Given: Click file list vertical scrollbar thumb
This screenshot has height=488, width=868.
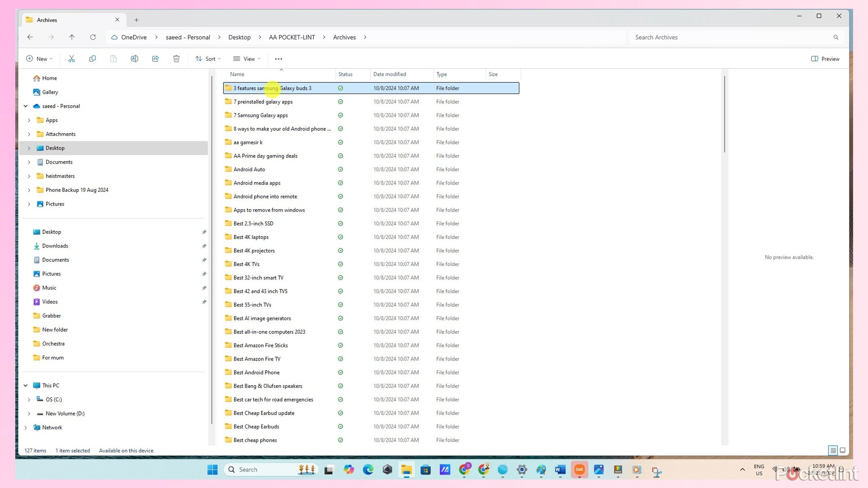Looking at the screenshot, I should click(724, 114).
